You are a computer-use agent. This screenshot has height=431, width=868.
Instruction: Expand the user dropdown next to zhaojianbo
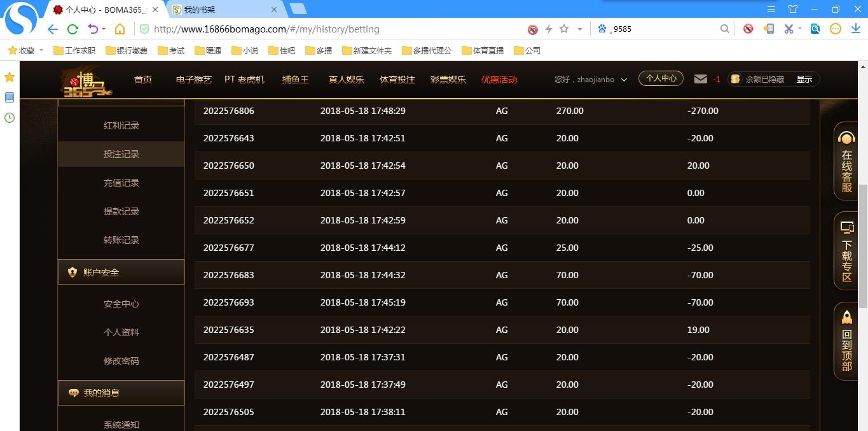pyautogui.click(x=624, y=80)
